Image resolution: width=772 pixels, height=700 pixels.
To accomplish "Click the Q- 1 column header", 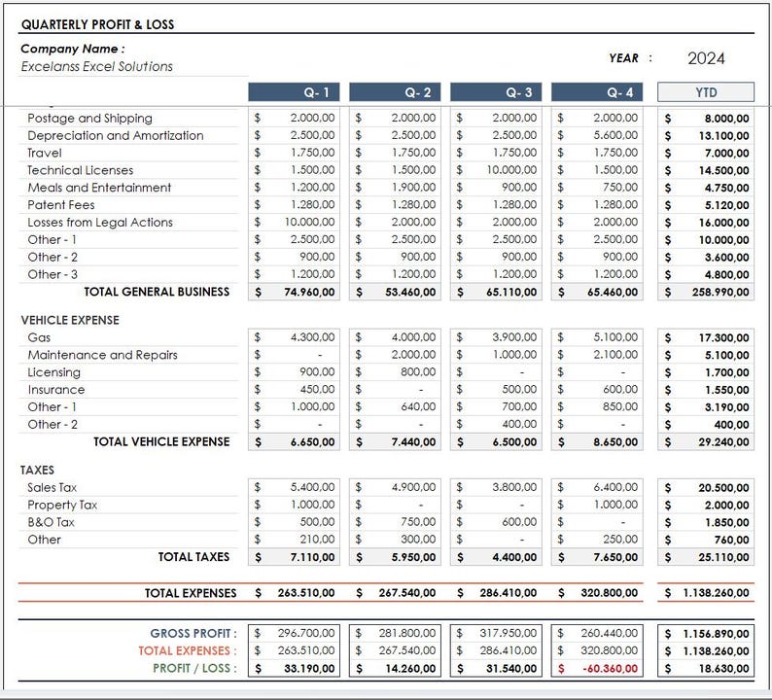I will point(294,92).
